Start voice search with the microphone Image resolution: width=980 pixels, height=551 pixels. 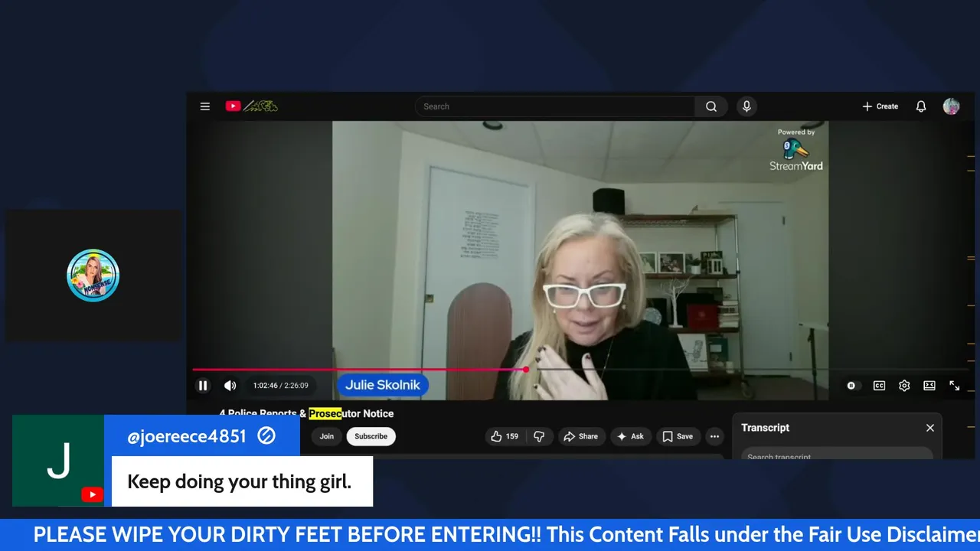coord(746,106)
